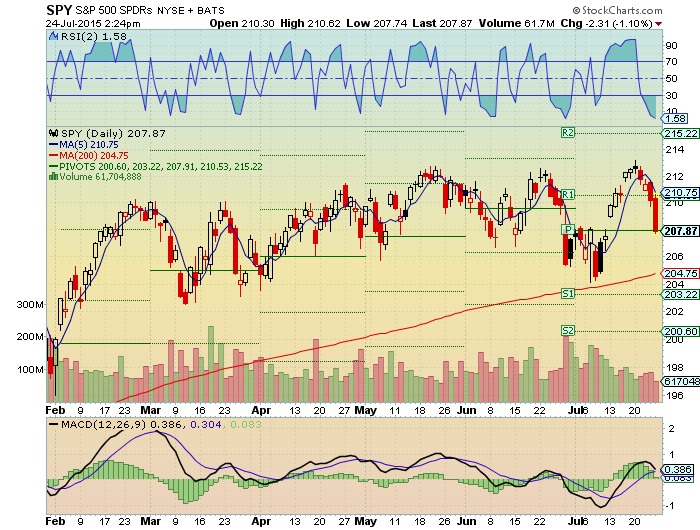The width and height of the screenshot is (700, 530).
Task: Click the MACD axis label -1
Action: click(671, 506)
